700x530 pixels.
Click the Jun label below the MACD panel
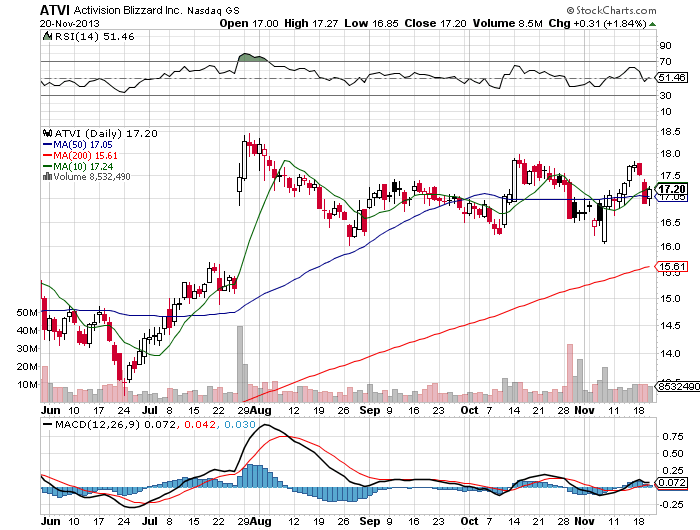(x=50, y=521)
